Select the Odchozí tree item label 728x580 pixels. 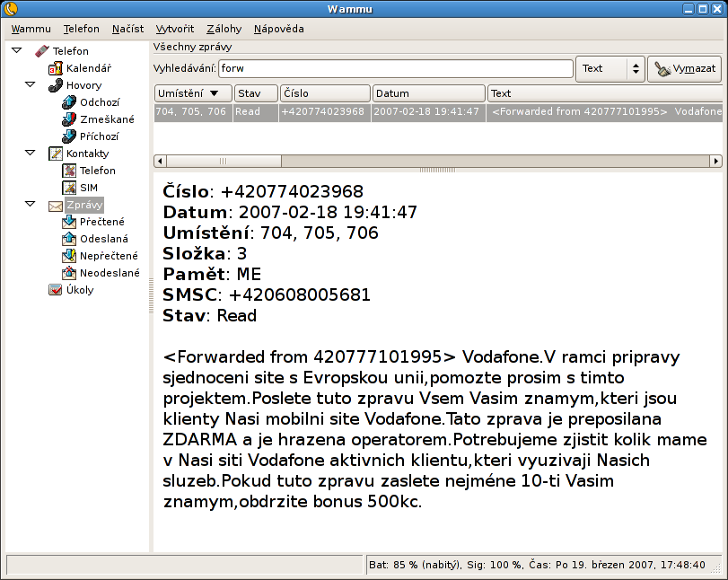tap(100, 102)
